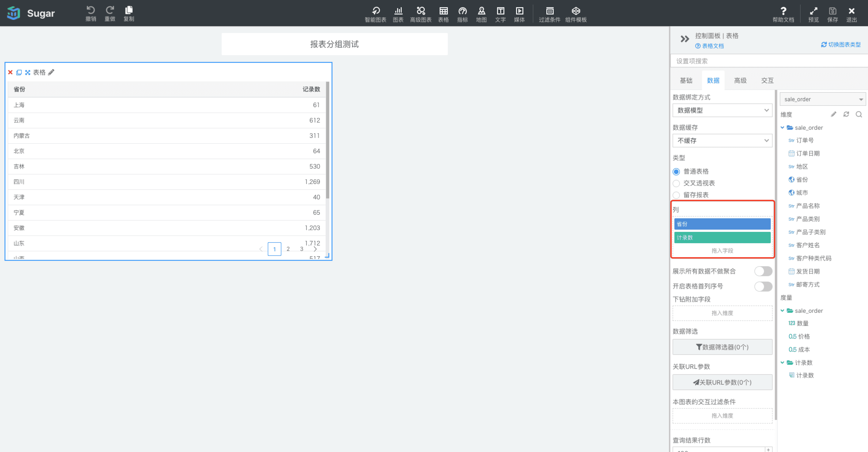The image size is (868, 452).
Task: Select the 成本 measure field
Action: (799, 350)
